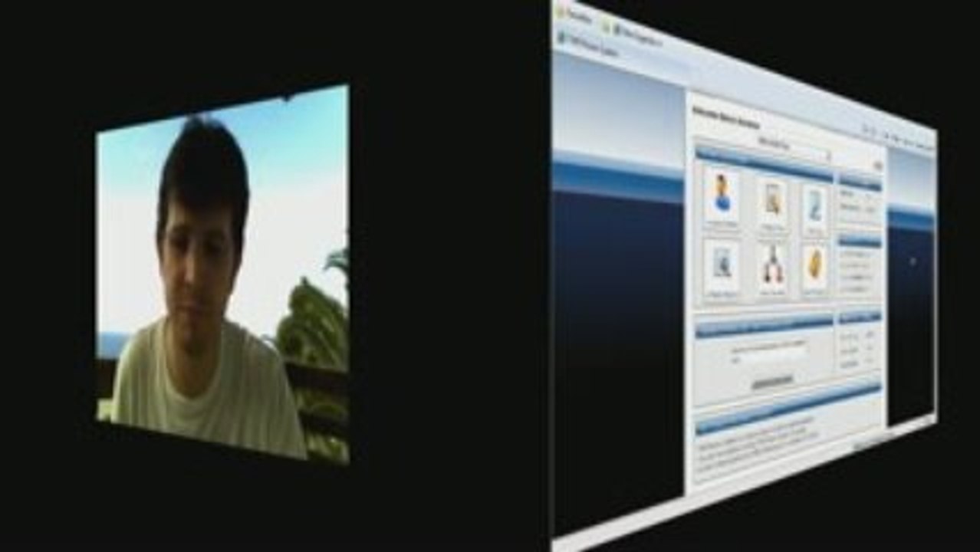Open the red people network icon tile
Viewport: 980px width, 552px height.
[x=772, y=268]
